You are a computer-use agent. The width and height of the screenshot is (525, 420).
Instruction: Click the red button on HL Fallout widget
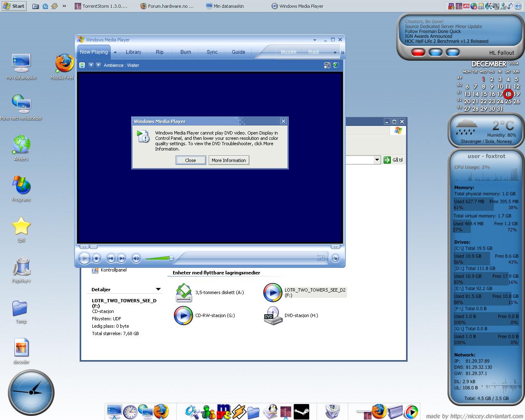(x=418, y=52)
